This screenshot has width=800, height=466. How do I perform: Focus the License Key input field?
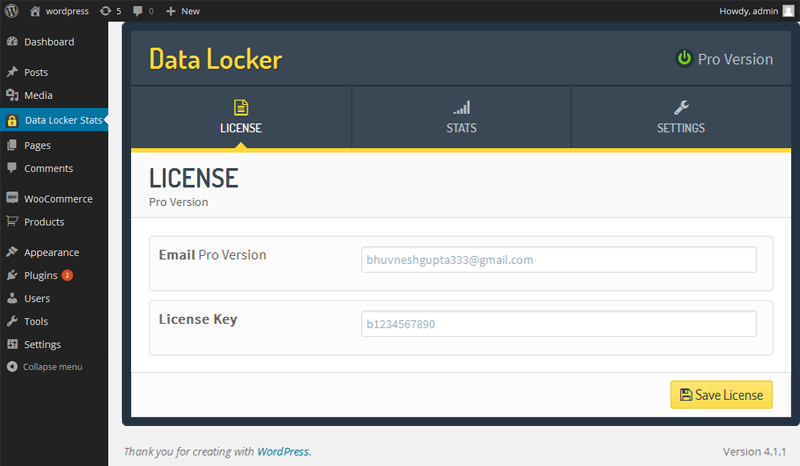559,324
